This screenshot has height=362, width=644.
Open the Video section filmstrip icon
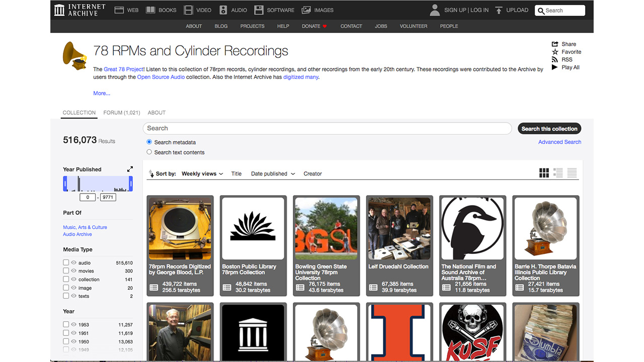click(188, 10)
